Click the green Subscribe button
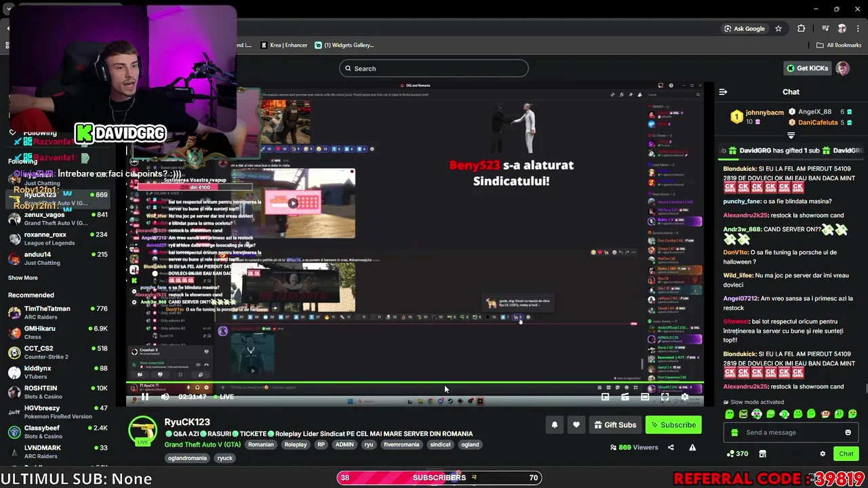This screenshot has height=488, width=868. [x=673, y=425]
